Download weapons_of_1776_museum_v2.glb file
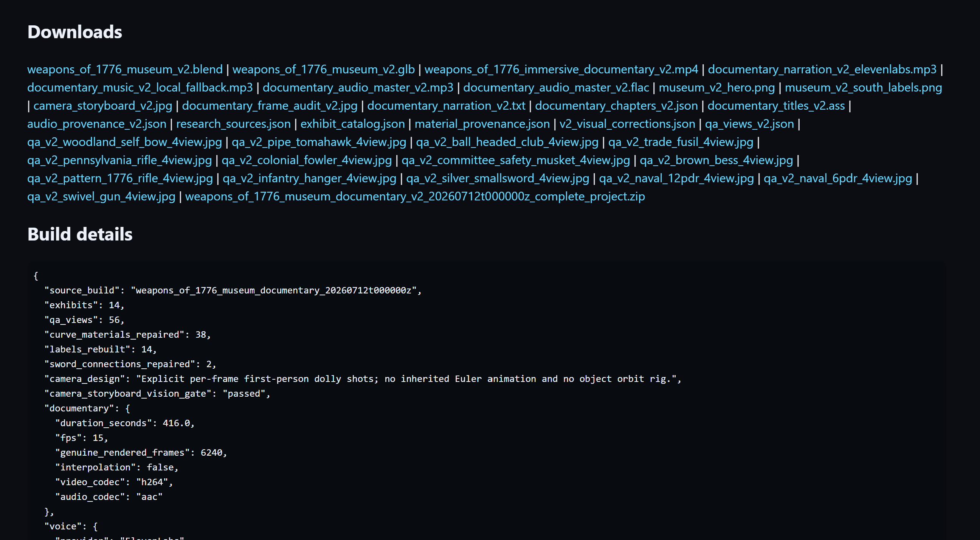980x540 pixels. click(323, 69)
